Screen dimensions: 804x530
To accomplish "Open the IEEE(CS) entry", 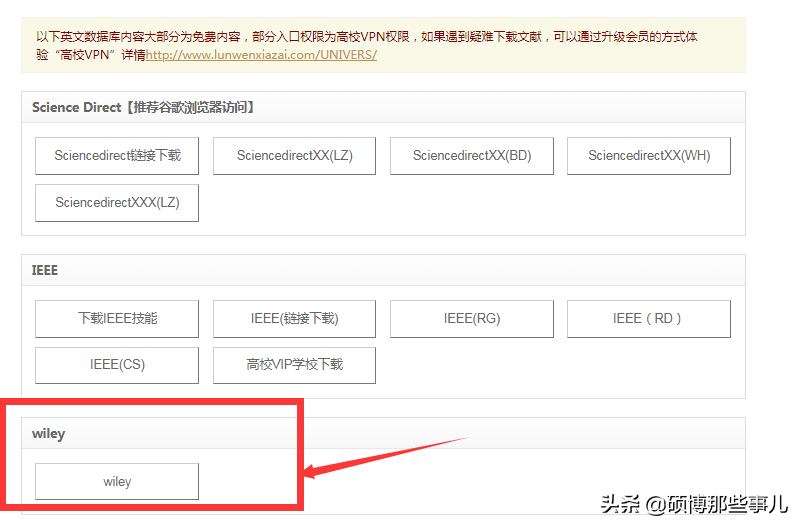I will (117, 365).
